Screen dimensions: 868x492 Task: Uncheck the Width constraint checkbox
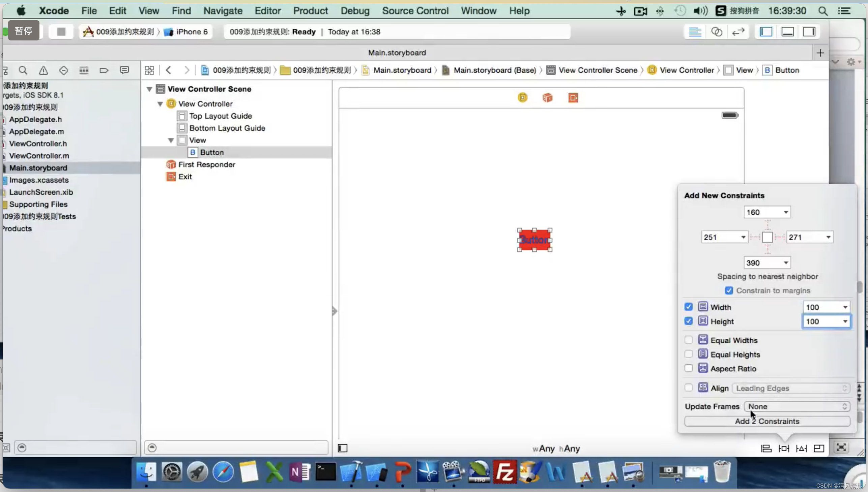689,307
